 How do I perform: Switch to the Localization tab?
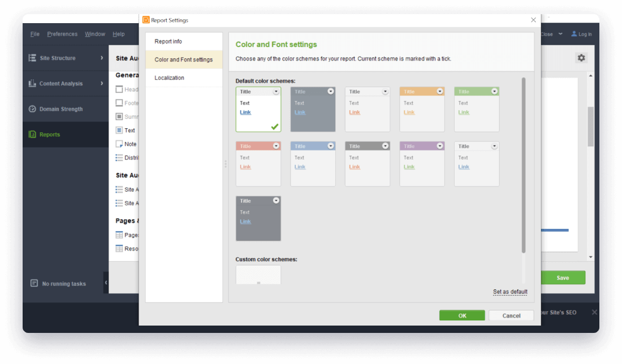(184, 77)
